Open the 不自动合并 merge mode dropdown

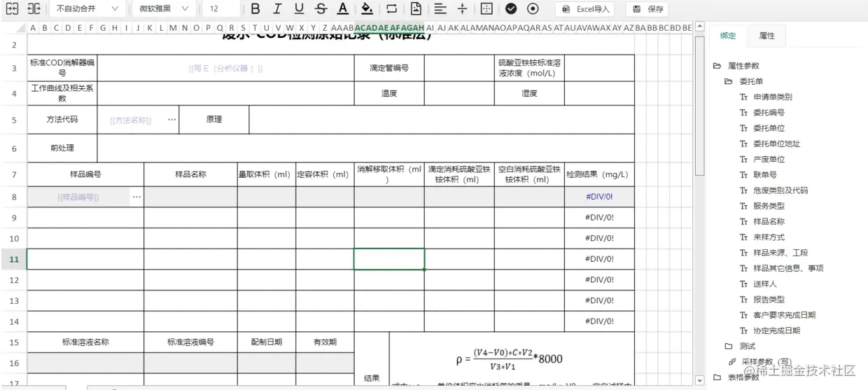pyautogui.click(x=87, y=9)
